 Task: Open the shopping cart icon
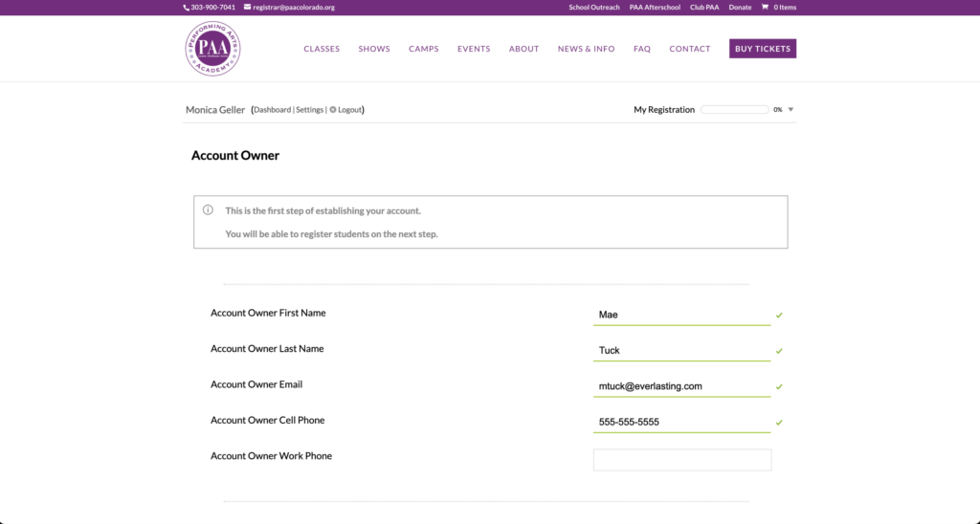(765, 7)
